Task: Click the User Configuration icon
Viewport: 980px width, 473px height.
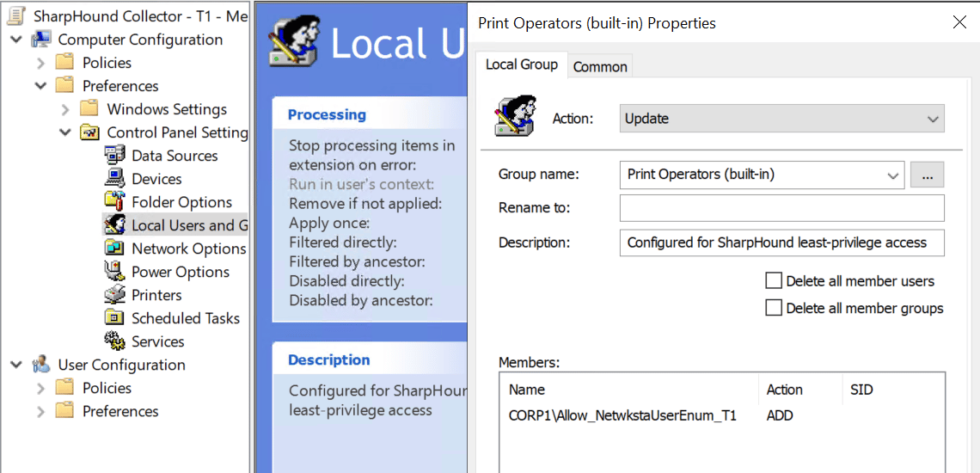Action: tap(41, 364)
